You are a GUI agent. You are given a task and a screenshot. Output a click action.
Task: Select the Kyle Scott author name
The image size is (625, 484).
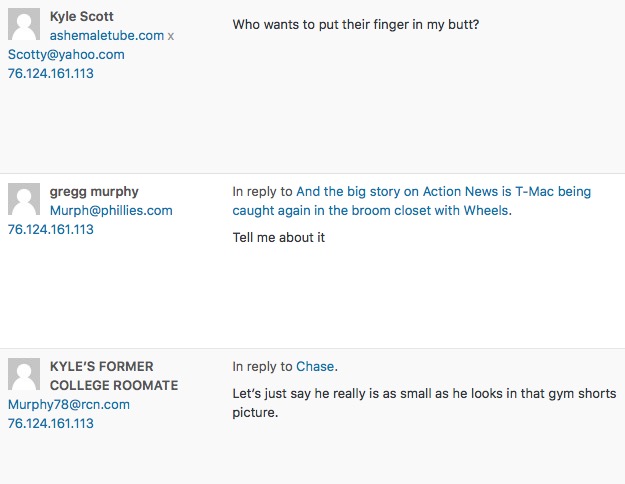[x=81, y=17]
